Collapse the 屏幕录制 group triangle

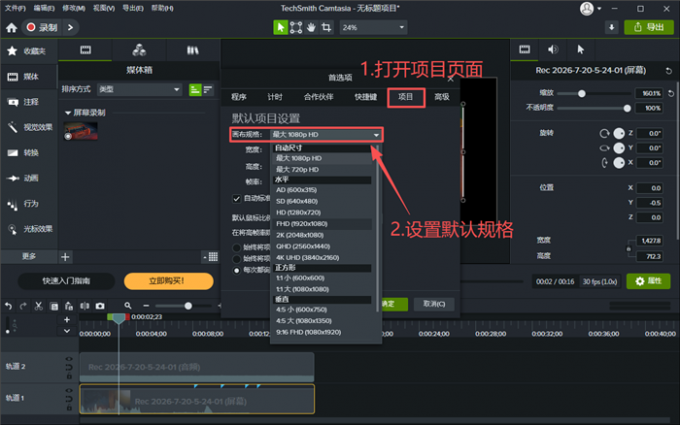68,113
